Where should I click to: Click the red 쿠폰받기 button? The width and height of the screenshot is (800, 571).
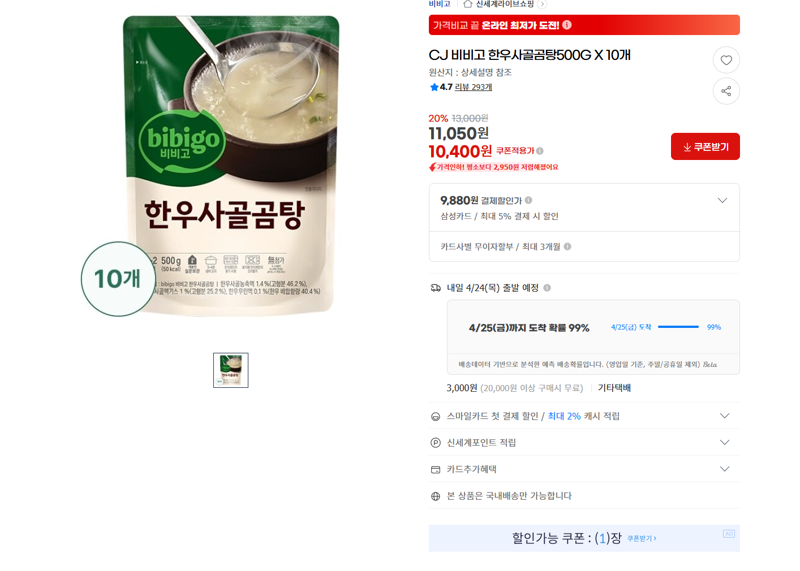coord(705,147)
